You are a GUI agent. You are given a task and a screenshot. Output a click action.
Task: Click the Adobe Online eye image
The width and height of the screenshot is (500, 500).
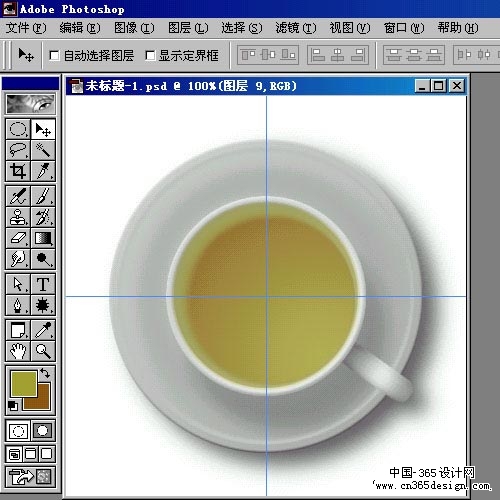click(x=30, y=103)
